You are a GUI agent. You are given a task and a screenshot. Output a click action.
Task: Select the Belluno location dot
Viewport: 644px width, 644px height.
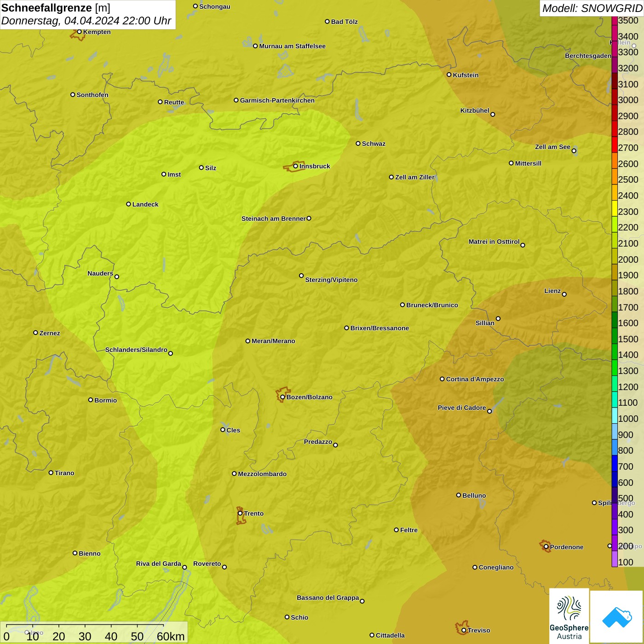(458, 495)
